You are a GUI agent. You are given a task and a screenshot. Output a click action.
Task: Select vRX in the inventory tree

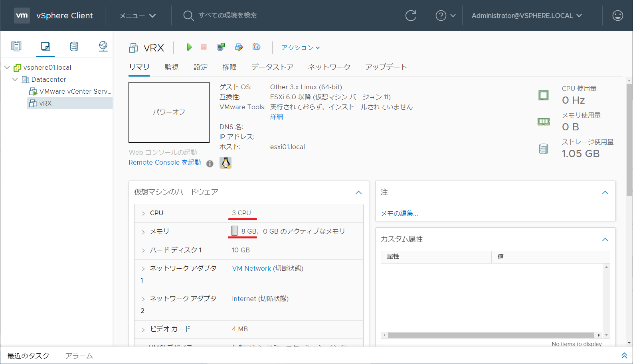tap(45, 103)
